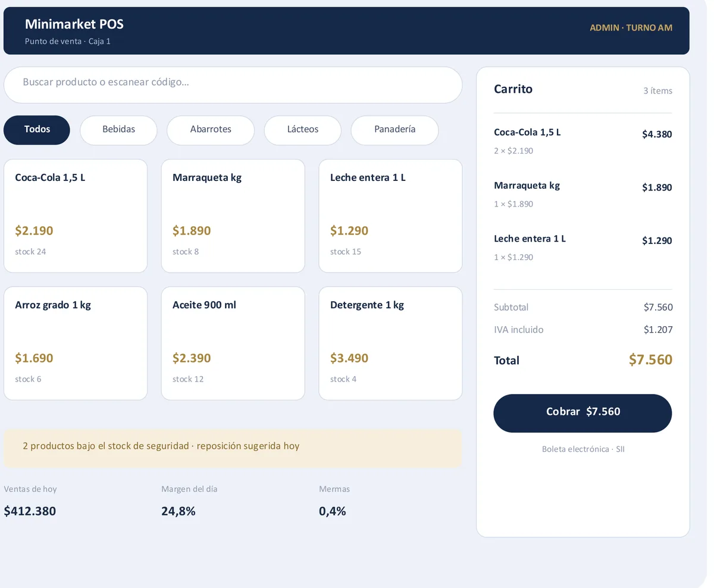The width and height of the screenshot is (714, 588).
Task: Click the Subtotal amount $7.560
Action: 658,308
